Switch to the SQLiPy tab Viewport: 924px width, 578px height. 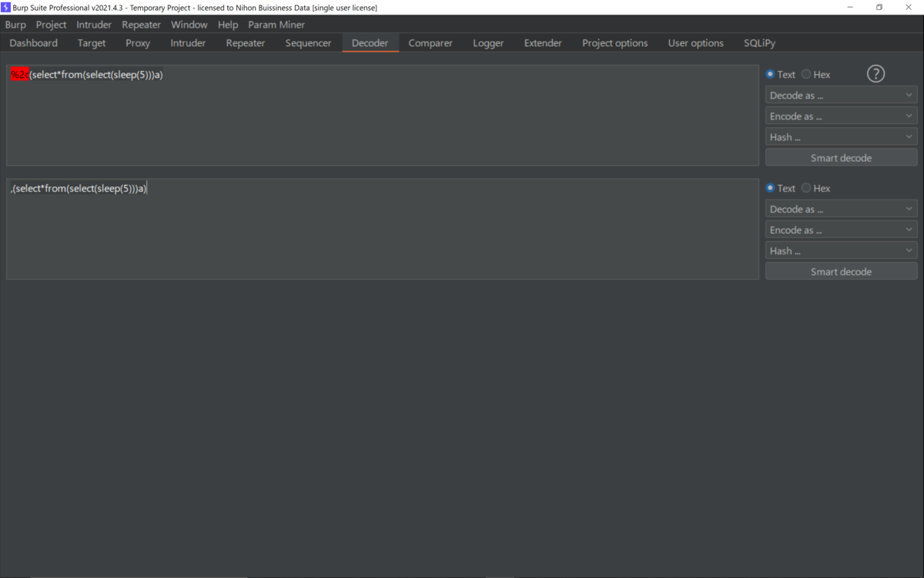[x=760, y=43]
